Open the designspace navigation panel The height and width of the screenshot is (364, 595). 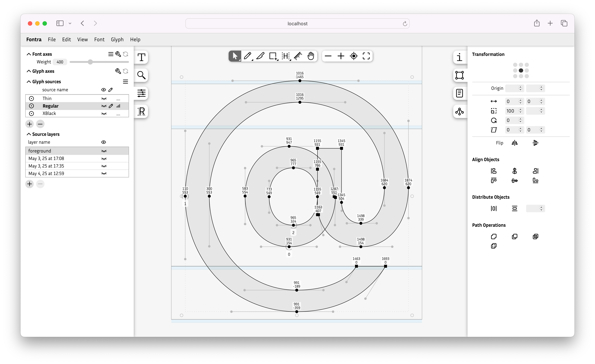[141, 93]
